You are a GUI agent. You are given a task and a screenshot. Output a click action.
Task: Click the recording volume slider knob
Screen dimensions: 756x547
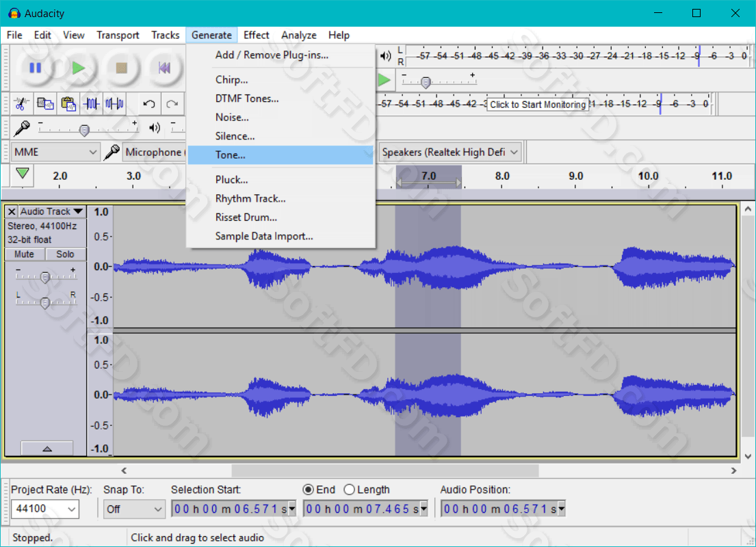[x=84, y=130]
